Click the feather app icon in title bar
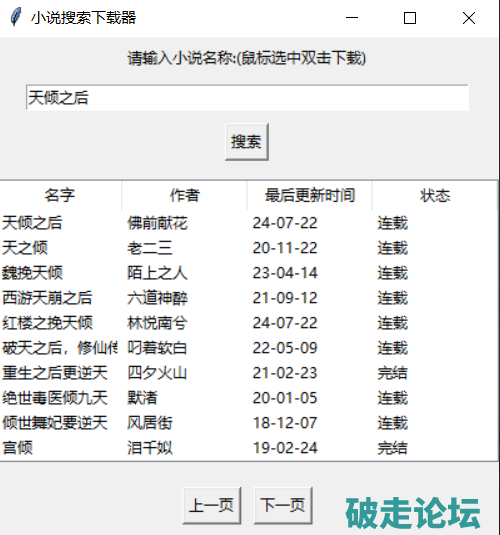This screenshot has height=535, width=500. pyautogui.click(x=16, y=17)
